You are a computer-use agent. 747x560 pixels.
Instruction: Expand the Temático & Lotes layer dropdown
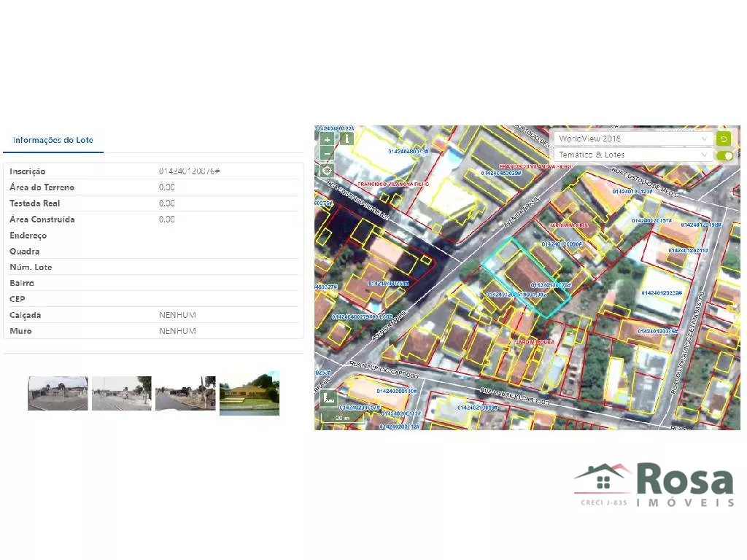point(632,155)
